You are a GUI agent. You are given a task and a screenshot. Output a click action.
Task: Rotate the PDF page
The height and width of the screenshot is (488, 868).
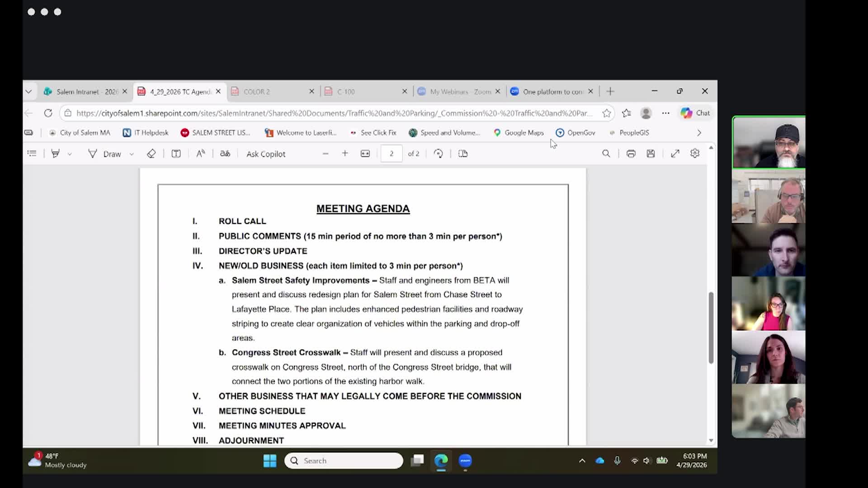click(438, 154)
